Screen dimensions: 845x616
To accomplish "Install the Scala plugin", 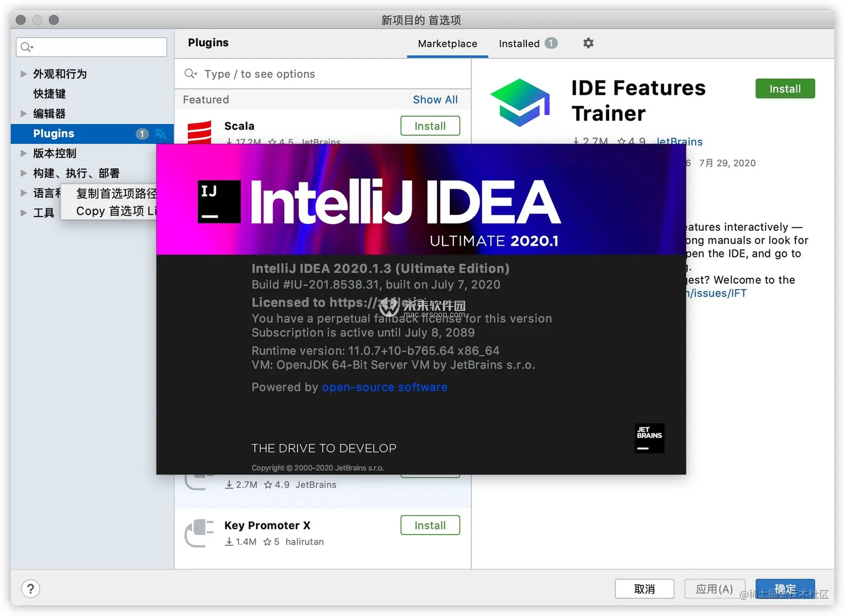I will (430, 126).
